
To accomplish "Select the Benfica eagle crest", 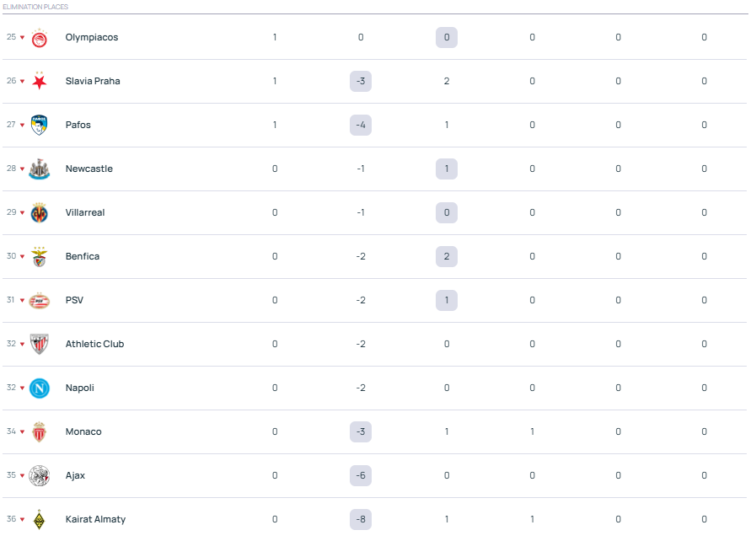I will click(40, 257).
